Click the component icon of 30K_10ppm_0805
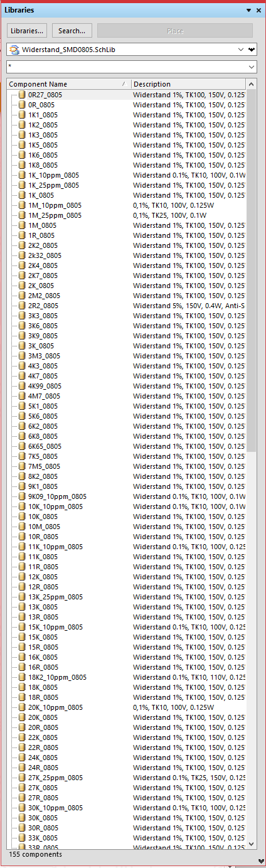This screenshot has width=266, height=868. tap(22, 808)
